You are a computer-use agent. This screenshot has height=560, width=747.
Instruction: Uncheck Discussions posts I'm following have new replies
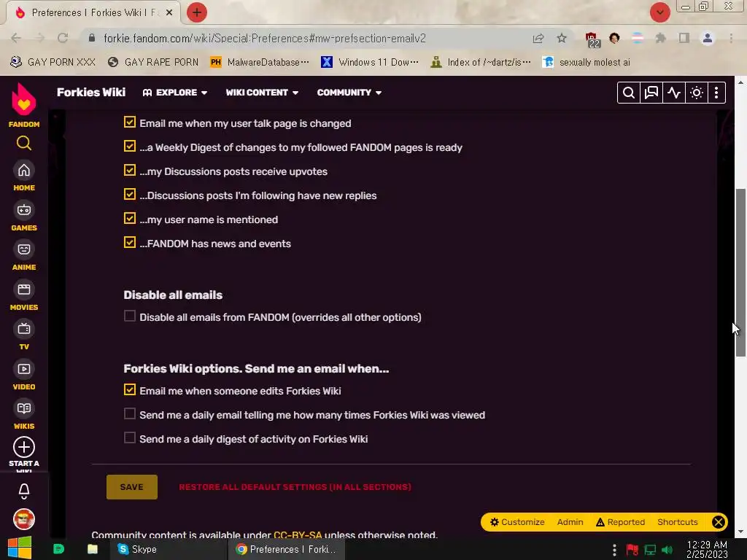(x=130, y=194)
